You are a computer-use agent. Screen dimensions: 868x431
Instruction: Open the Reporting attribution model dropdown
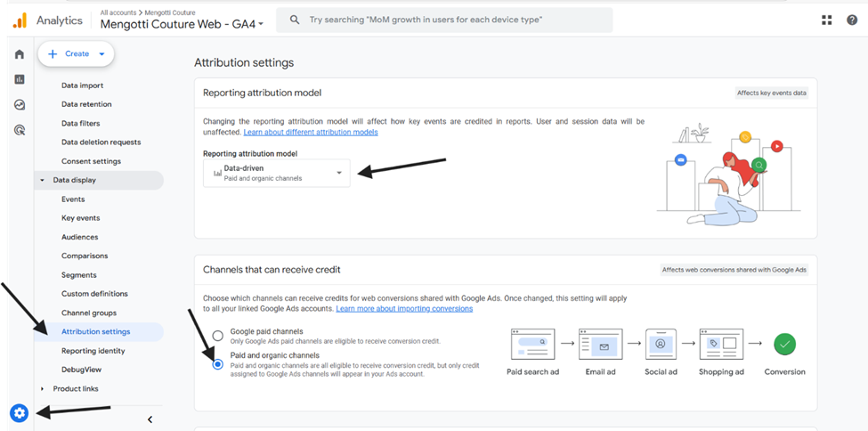pyautogui.click(x=276, y=173)
